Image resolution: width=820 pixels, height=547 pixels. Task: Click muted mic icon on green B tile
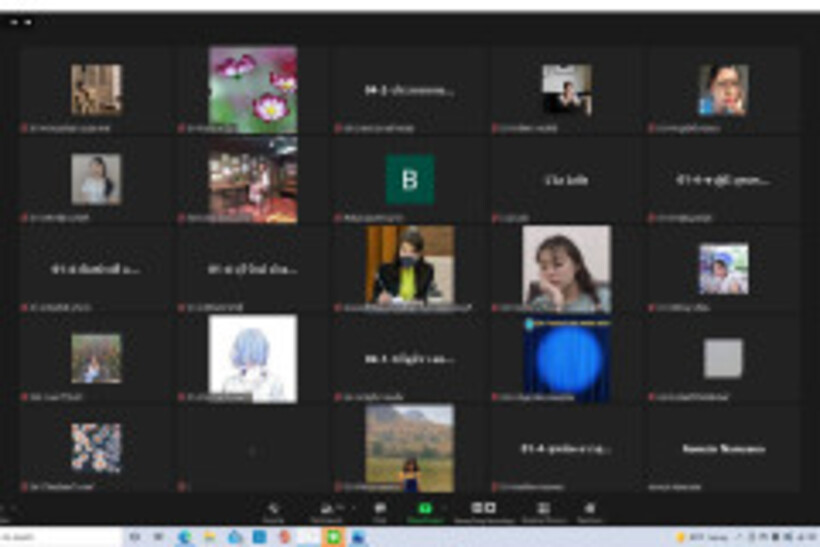(338, 218)
